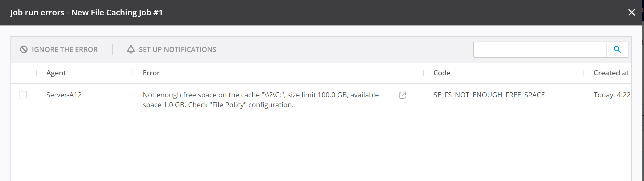This screenshot has width=644, height=181.
Task: Click the ignore error prohibition icon
Action: [x=24, y=49]
